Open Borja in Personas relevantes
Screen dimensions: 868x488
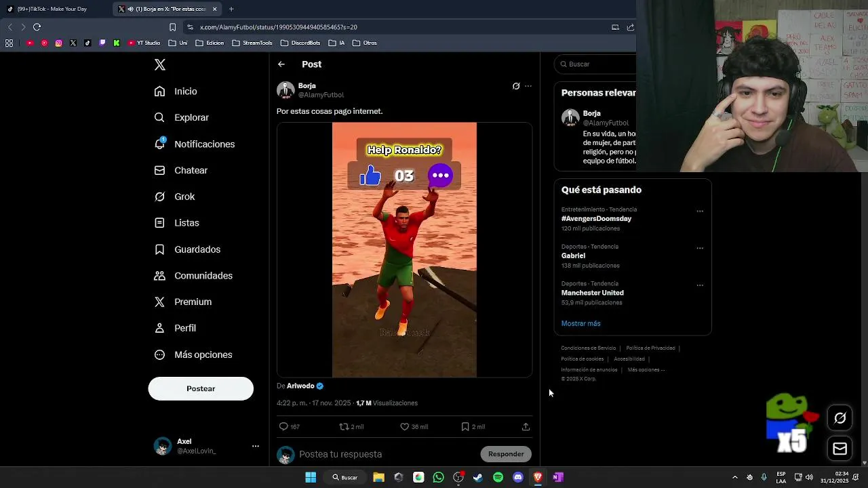click(x=592, y=113)
